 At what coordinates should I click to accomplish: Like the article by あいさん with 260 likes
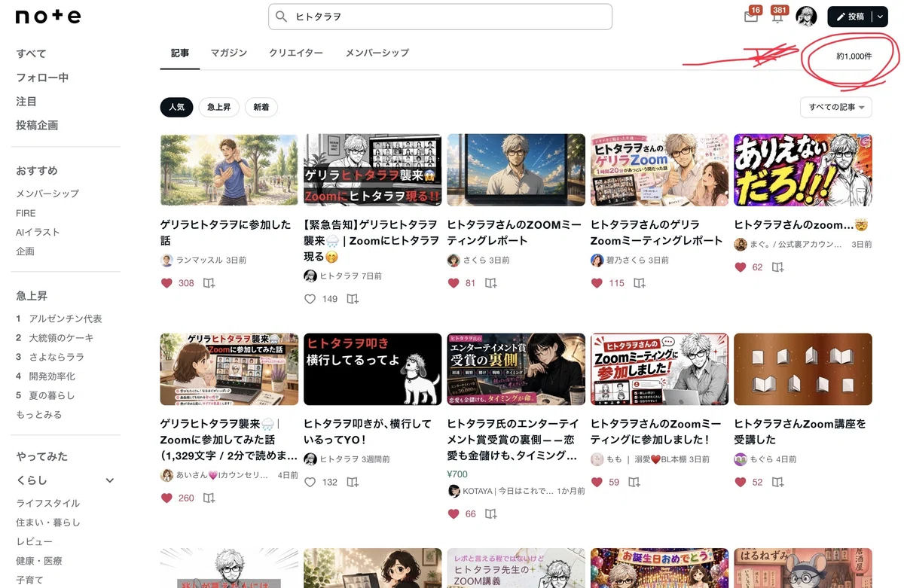pyautogui.click(x=167, y=498)
